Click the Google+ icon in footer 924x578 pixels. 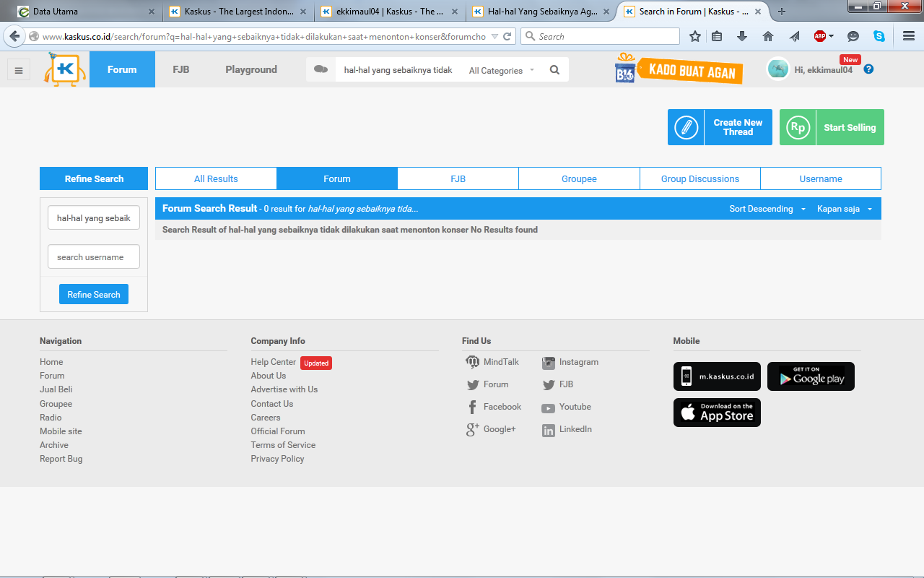(x=473, y=430)
